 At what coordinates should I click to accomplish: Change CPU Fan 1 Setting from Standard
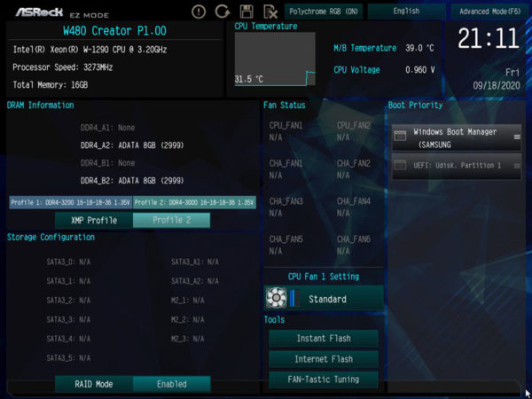(x=324, y=299)
